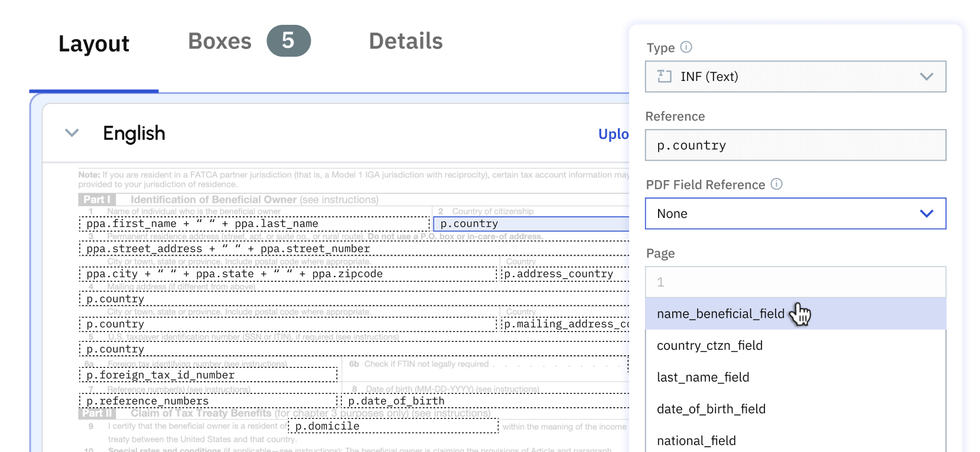The width and height of the screenshot is (980, 452).
Task: Select p.country box under Mailing address
Action: click(354, 299)
